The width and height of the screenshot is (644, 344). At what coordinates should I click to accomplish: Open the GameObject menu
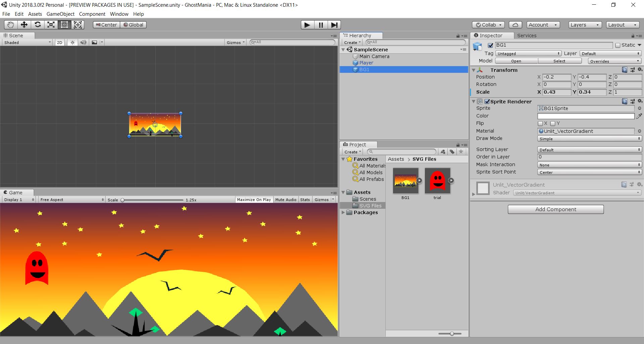(x=60, y=14)
